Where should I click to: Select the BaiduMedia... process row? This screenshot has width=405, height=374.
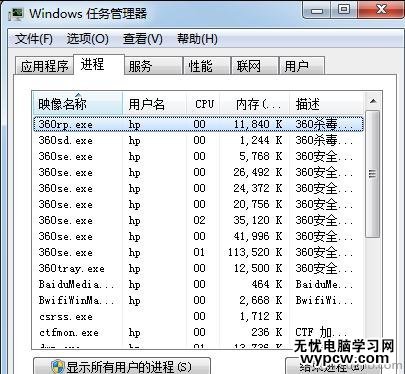point(199,284)
